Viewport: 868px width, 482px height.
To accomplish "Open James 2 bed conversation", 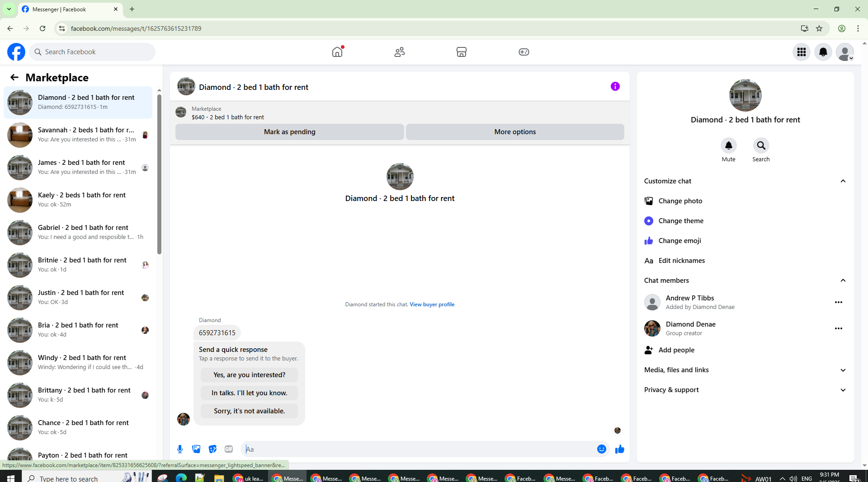I will (x=78, y=167).
